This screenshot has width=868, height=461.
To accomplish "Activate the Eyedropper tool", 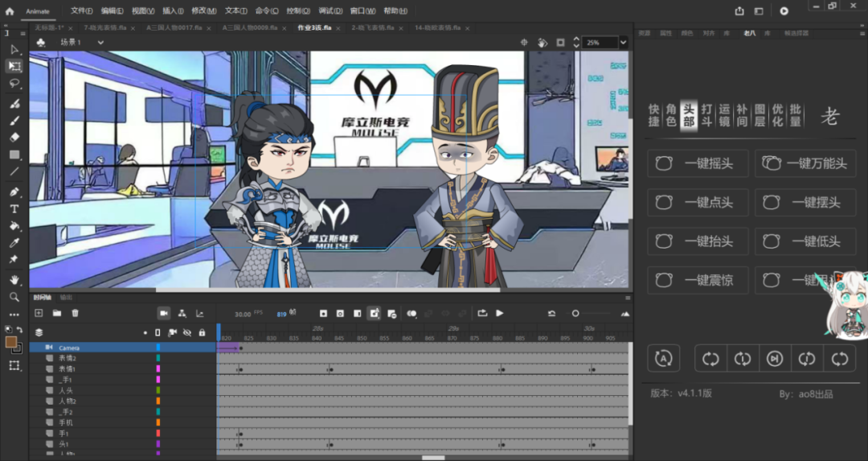I will pyautogui.click(x=14, y=242).
